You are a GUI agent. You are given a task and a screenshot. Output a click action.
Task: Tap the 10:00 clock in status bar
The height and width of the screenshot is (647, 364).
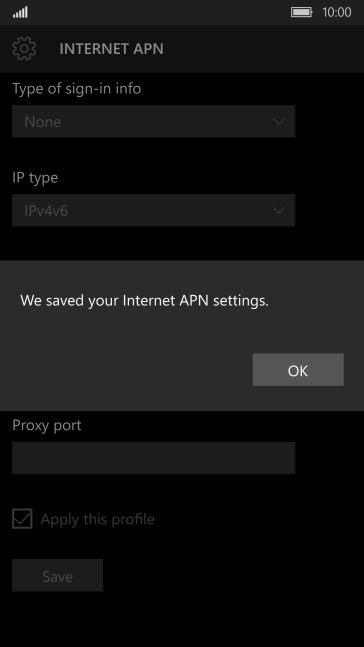click(x=337, y=12)
